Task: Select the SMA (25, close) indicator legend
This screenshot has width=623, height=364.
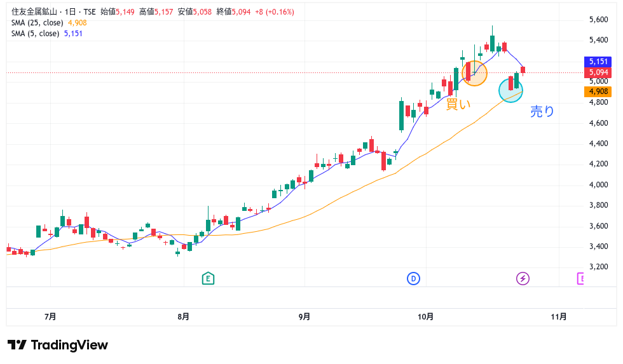Action: tap(37, 23)
